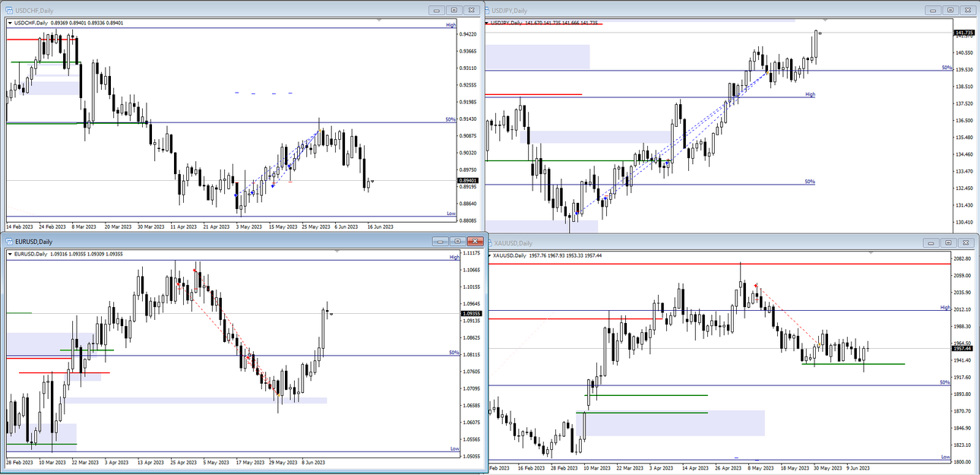Restore the XAUUSD,Daily chart window
This screenshot has width=980, height=475.
click(x=950, y=242)
